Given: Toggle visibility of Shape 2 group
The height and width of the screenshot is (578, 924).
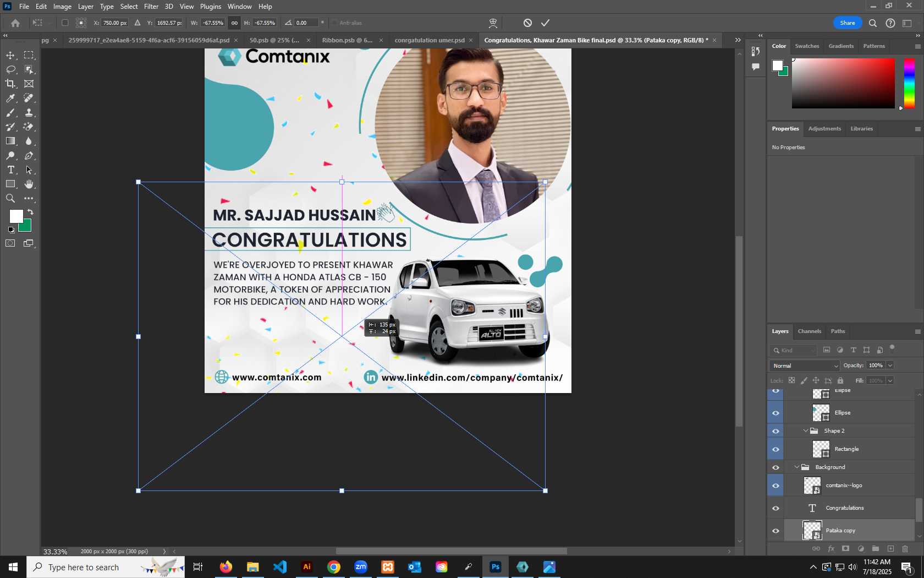Looking at the screenshot, I should (x=776, y=431).
